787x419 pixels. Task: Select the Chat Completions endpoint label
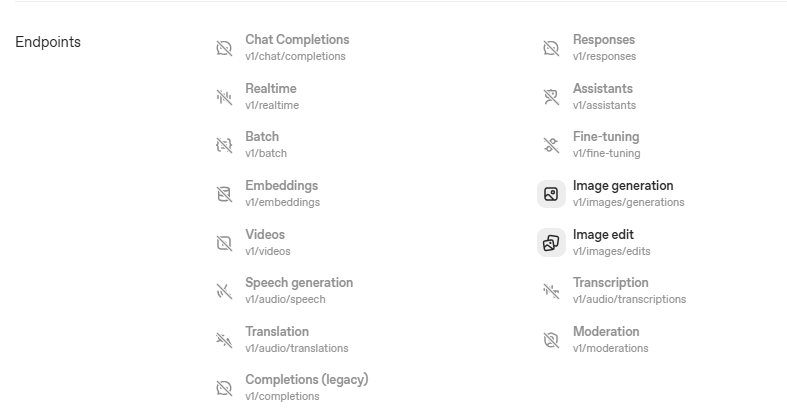pyautogui.click(x=297, y=40)
